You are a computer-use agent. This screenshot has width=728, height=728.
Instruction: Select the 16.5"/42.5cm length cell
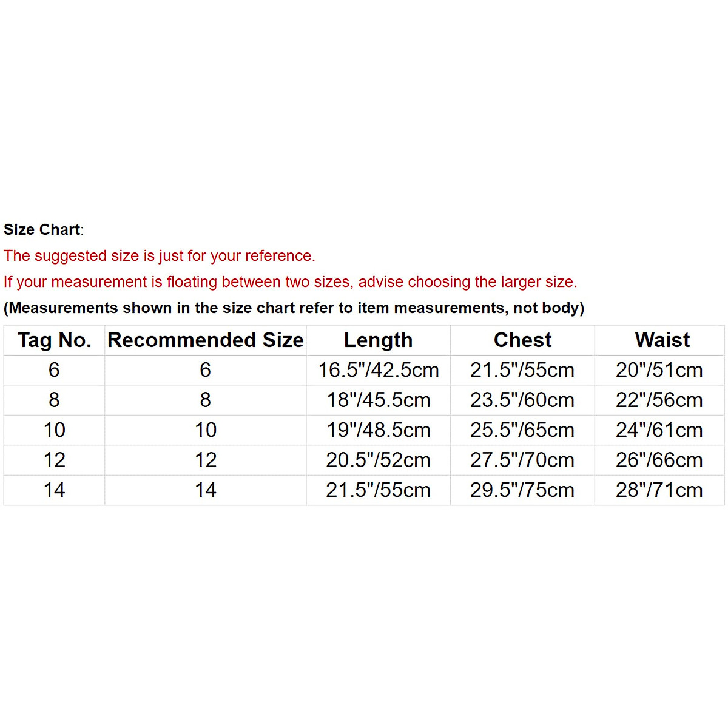point(378,370)
